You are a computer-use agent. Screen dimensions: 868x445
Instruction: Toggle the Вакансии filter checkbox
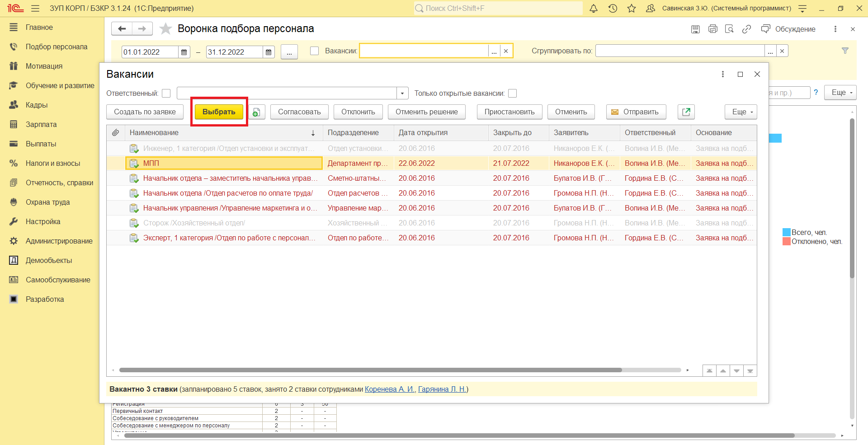pyautogui.click(x=315, y=51)
